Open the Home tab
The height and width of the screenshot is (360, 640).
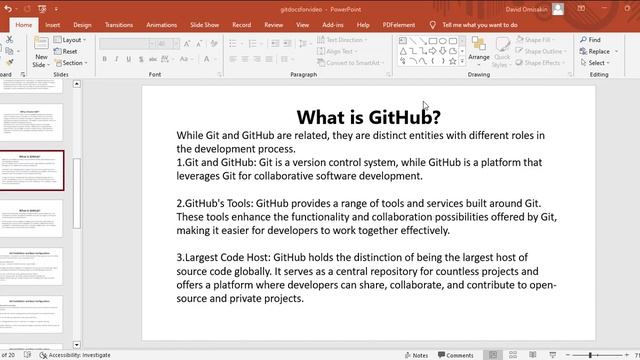tap(24, 25)
